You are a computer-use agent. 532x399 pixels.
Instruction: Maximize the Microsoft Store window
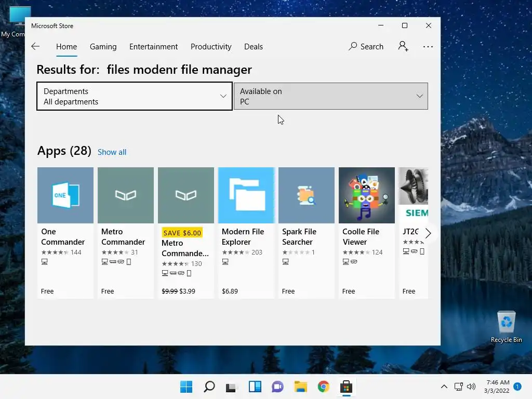click(x=404, y=25)
